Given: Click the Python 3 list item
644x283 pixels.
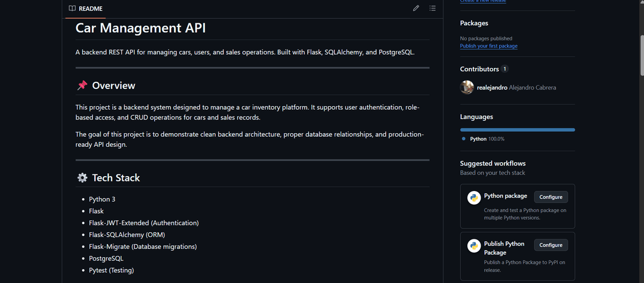Looking at the screenshot, I should [103, 199].
